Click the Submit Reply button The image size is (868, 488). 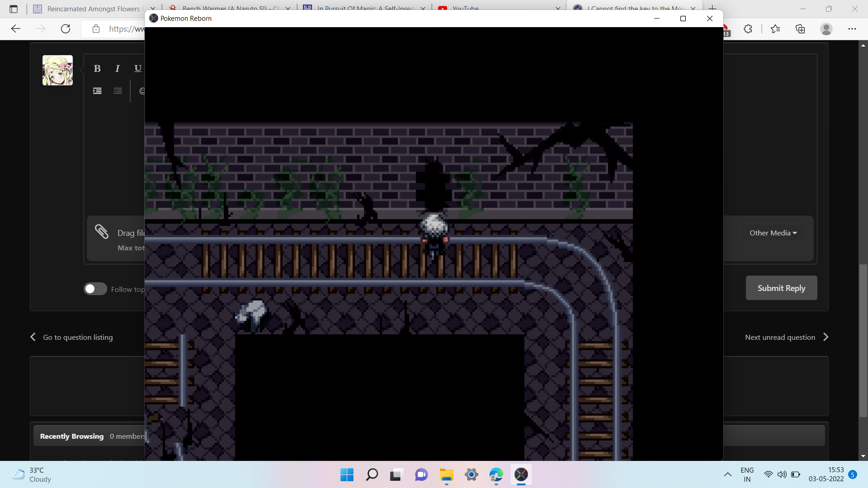(781, 288)
